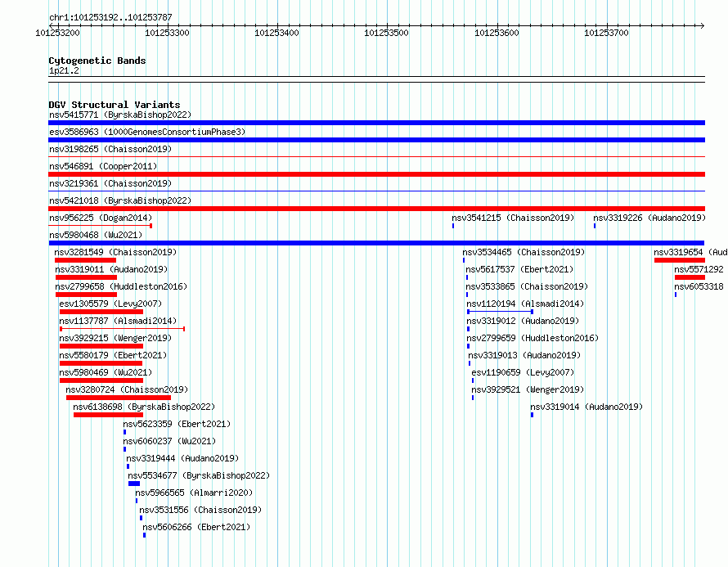728x567 pixels.
Task: Click the blue bar under nsv5534677
Action: coord(134,484)
